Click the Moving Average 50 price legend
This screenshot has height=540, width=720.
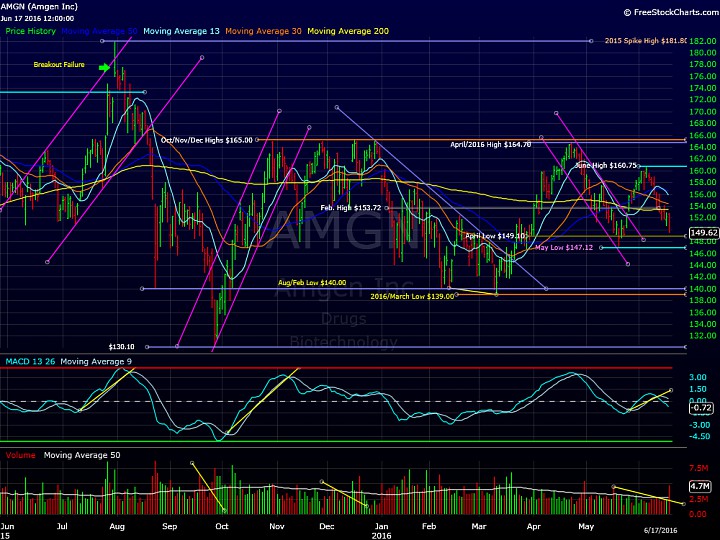point(99,31)
